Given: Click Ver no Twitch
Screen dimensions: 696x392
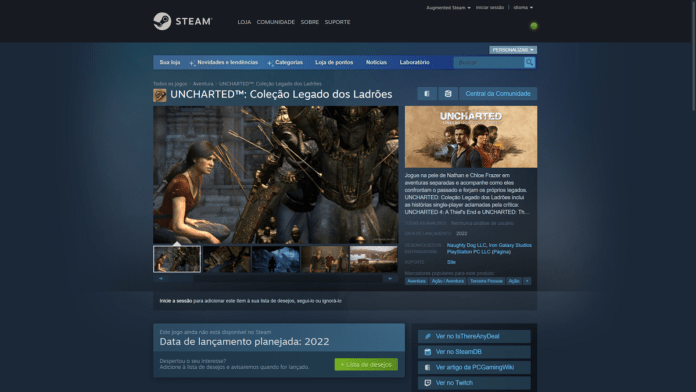Looking at the screenshot, I should tap(474, 383).
